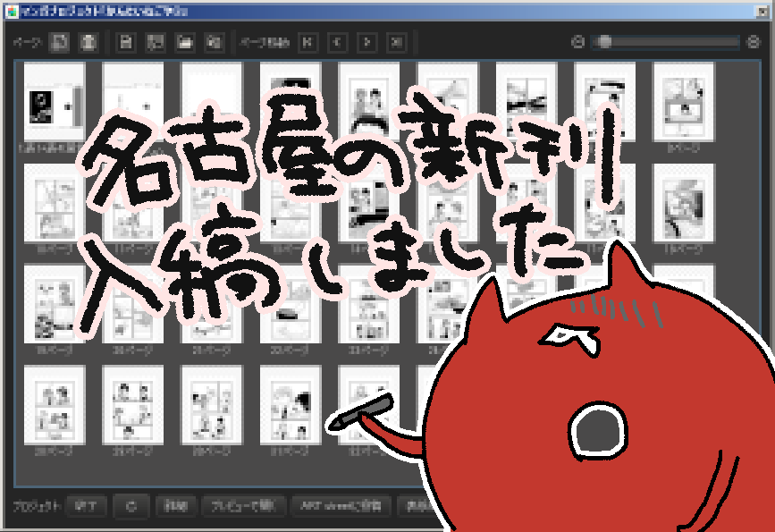775x532 pixels.
Task: Jump to the first page button
Action: click(307, 43)
